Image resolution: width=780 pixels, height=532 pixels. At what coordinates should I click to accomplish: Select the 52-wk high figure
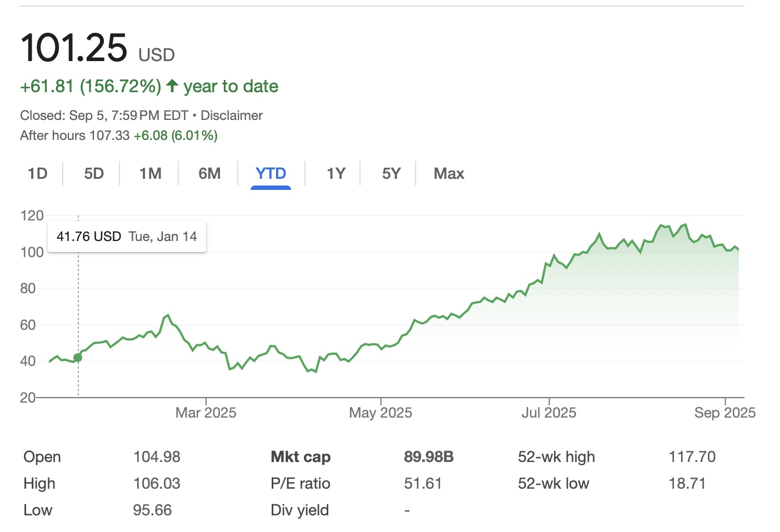[693, 456]
